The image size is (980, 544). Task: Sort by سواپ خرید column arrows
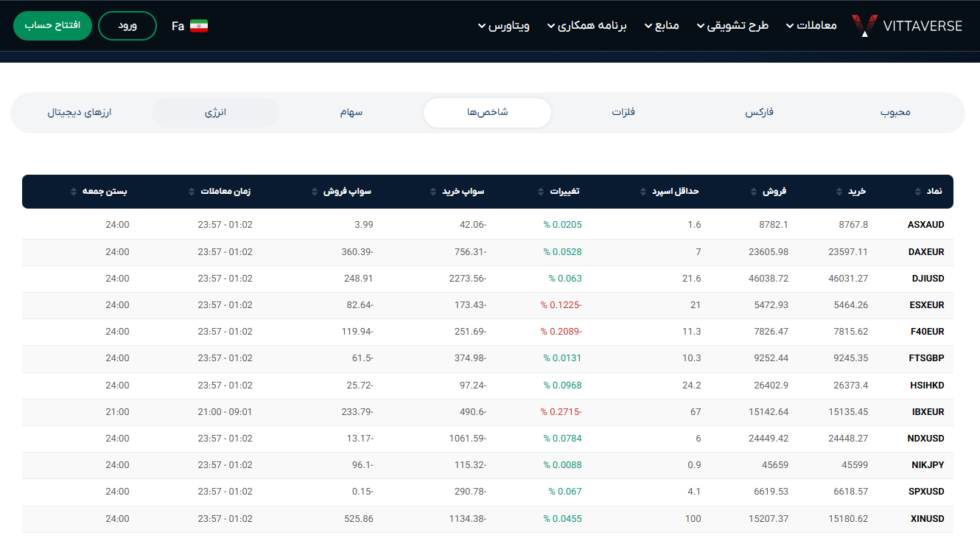pos(433,192)
